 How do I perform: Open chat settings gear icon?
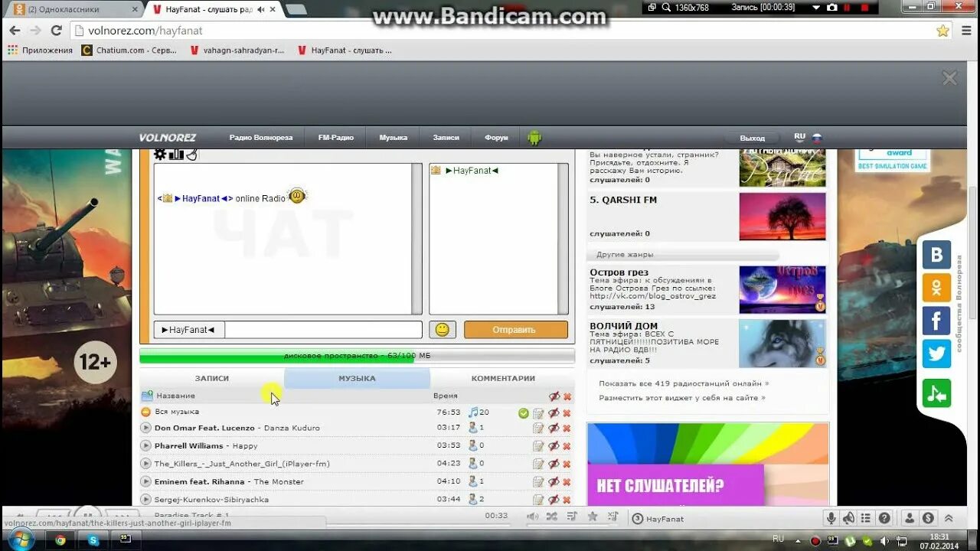point(160,154)
